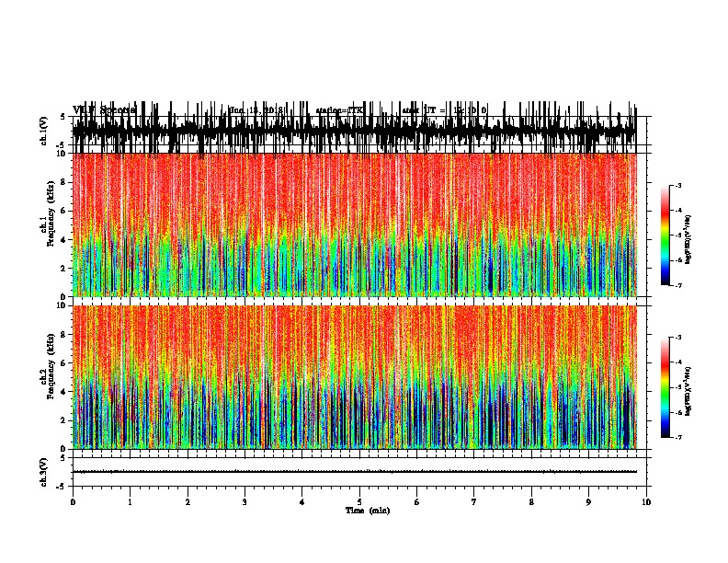This screenshot has height=563, width=728.
Task: Click the 'ch.1(V)' waveform axis label
Action: [x=43, y=131]
